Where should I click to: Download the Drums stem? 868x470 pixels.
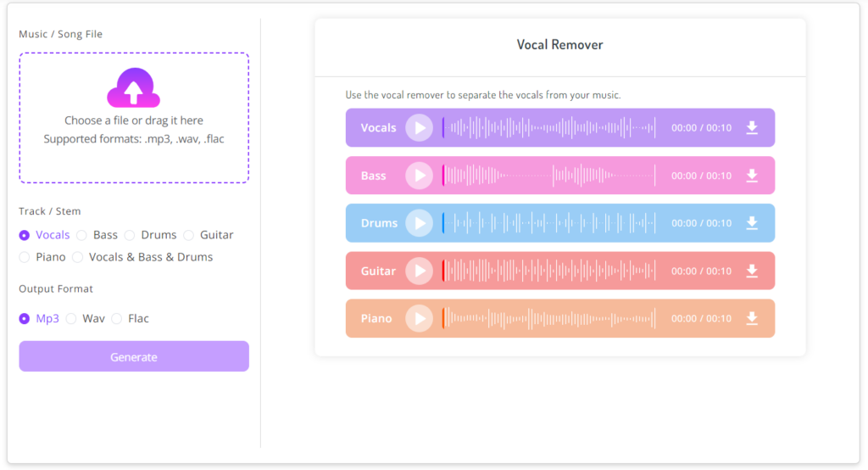(751, 223)
